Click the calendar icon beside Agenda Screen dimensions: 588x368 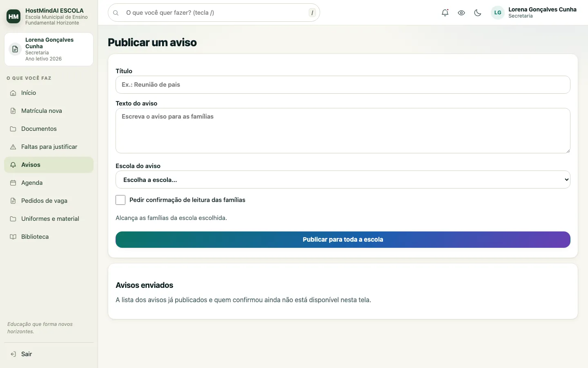point(13,183)
